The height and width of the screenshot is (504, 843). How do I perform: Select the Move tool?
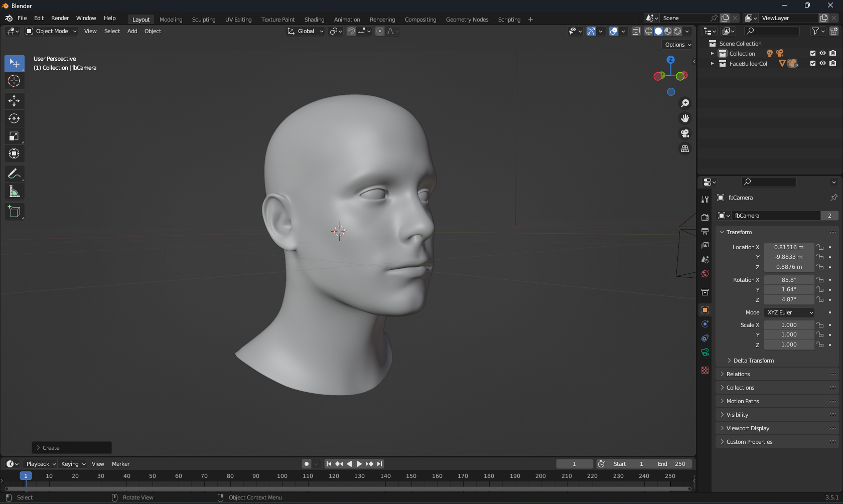14,101
